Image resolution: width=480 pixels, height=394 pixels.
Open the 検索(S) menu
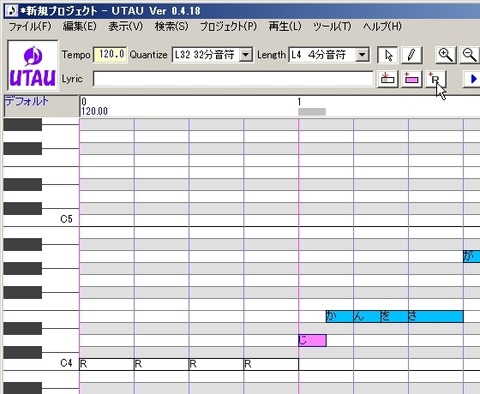click(x=171, y=27)
